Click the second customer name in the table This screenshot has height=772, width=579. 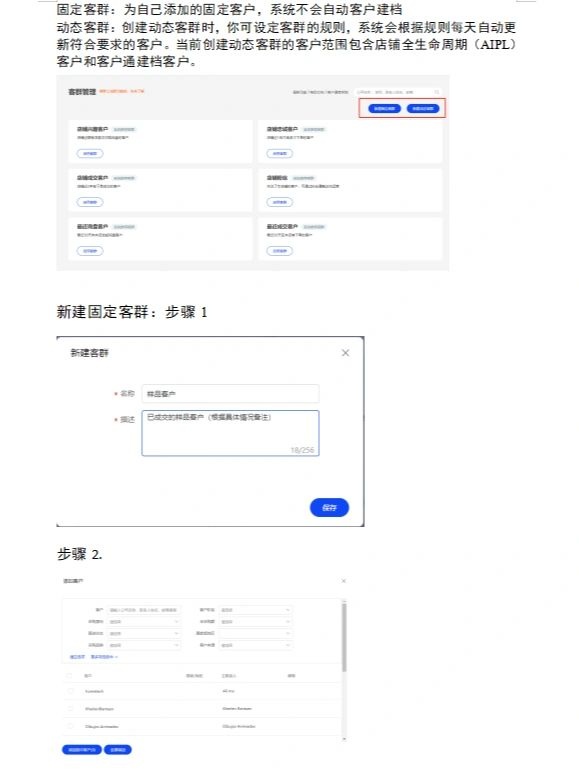tap(99, 708)
